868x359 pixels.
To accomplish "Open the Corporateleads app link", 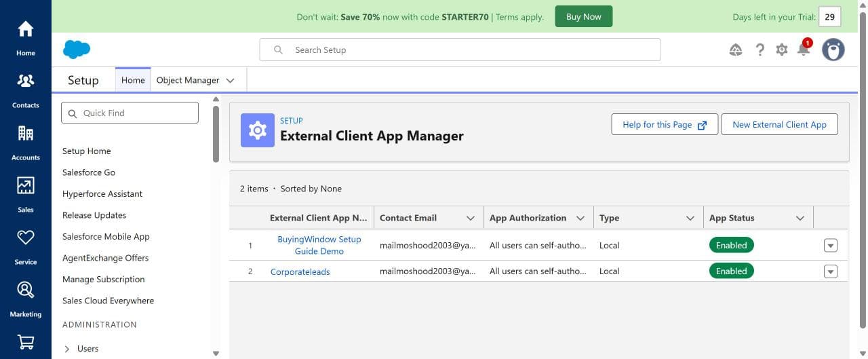I will click(300, 271).
